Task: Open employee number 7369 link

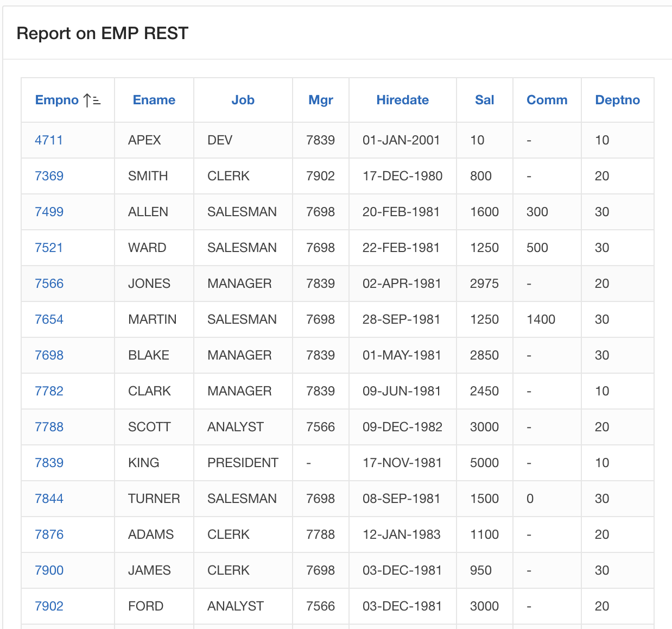Action: point(49,176)
